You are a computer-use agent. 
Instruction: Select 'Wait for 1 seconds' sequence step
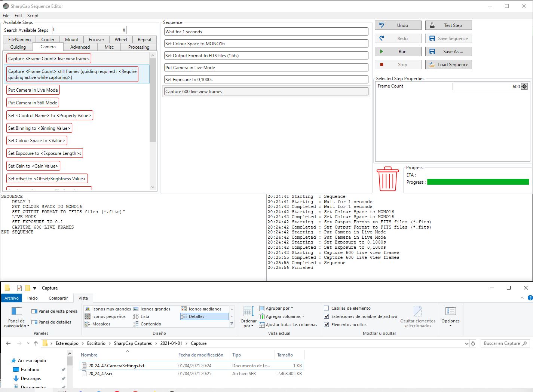[266, 32]
